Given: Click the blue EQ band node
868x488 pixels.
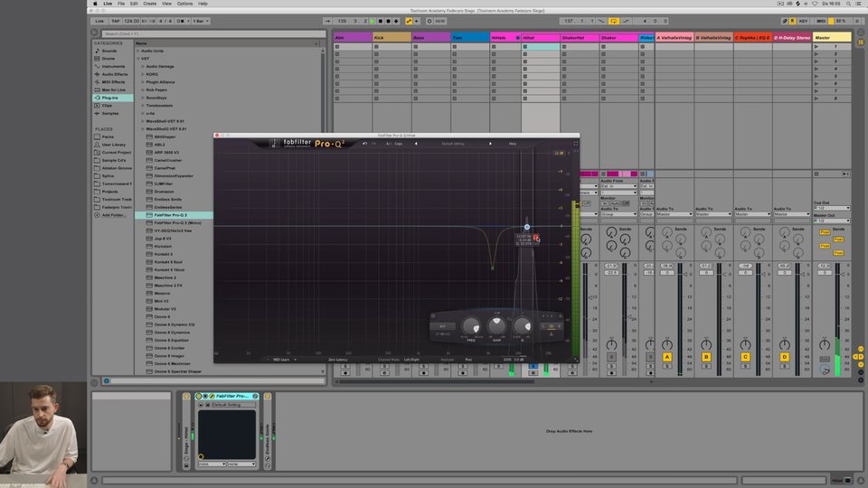Looking at the screenshot, I should point(527,227).
